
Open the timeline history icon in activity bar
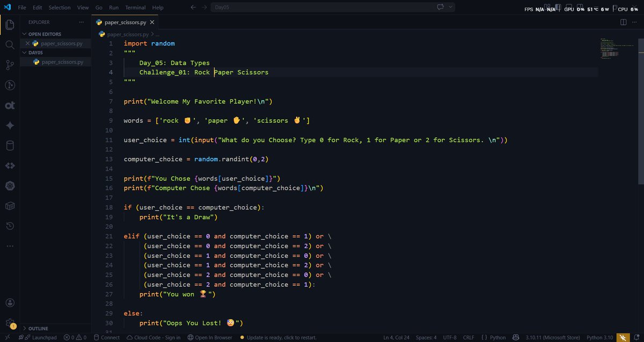click(10, 226)
